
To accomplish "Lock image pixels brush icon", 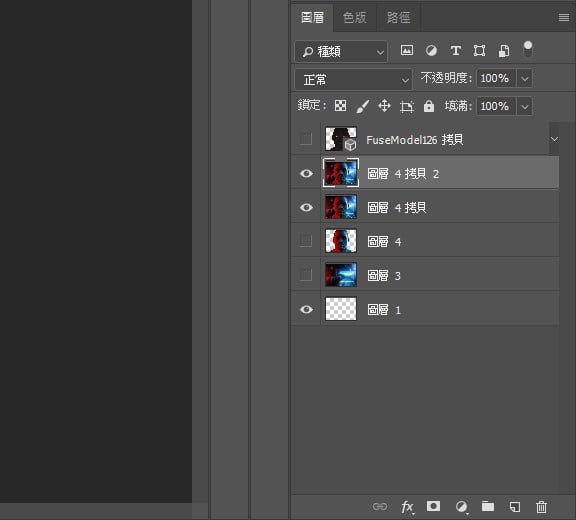I will (x=362, y=106).
